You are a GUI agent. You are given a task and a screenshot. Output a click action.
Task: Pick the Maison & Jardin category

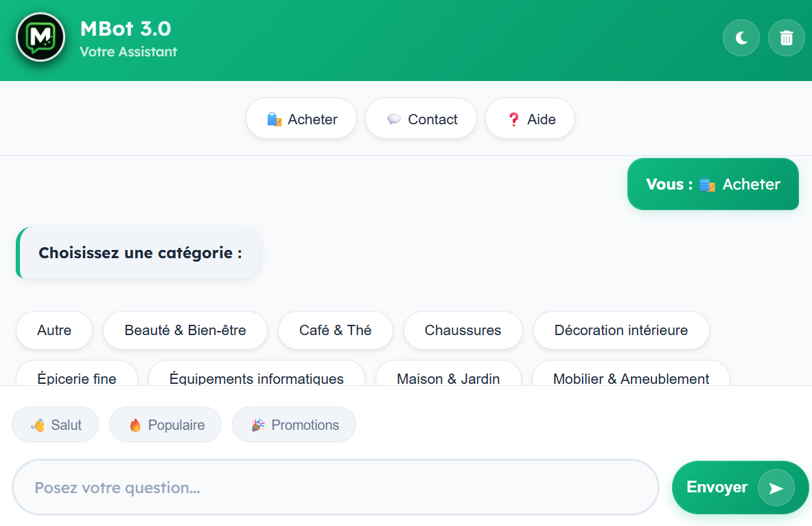(448, 376)
